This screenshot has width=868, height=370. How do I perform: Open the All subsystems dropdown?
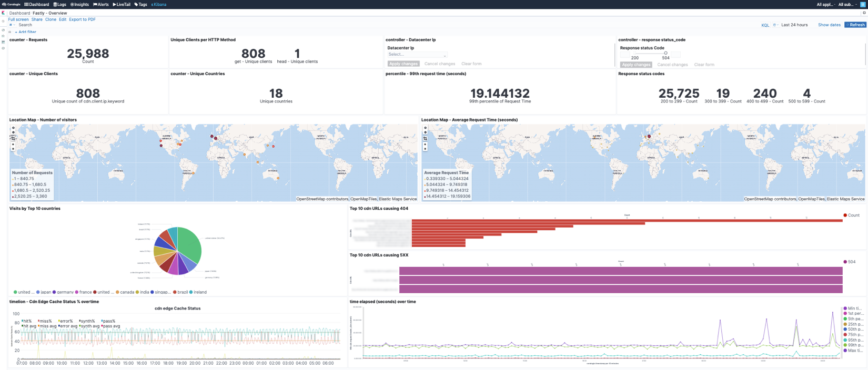click(847, 4)
